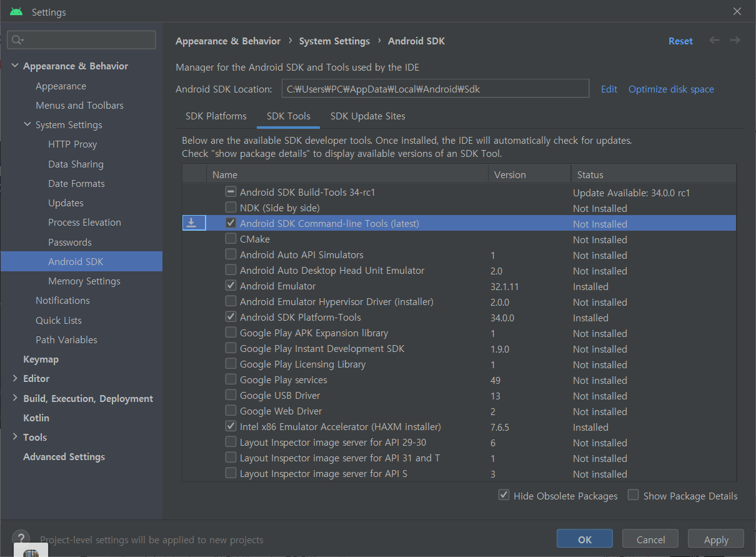The width and height of the screenshot is (756, 557).
Task: Collapse the System Settings subtree
Action: coord(27,124)
